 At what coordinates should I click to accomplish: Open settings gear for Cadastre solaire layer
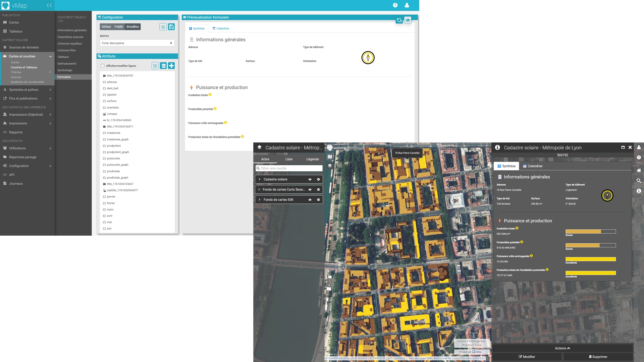tap(318, 179)
